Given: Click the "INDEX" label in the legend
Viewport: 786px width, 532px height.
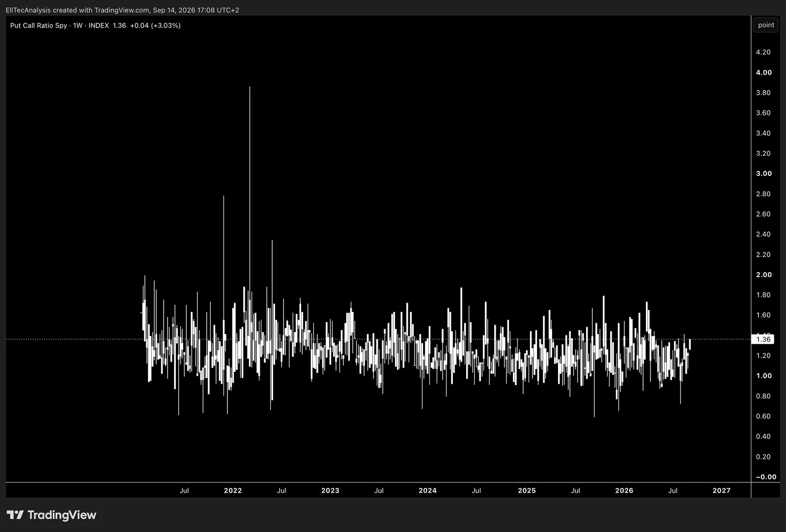Looking at the screenshot, I should tap(99, 26).
